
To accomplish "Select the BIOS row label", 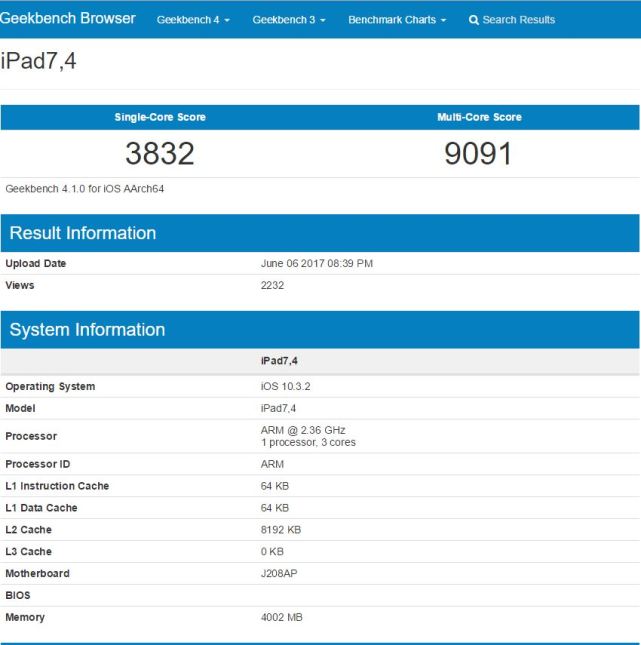I will (18, 595).
